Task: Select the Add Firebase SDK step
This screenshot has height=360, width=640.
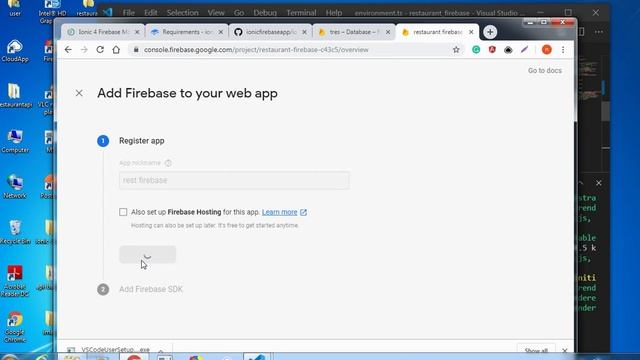Action: (151, 289)
